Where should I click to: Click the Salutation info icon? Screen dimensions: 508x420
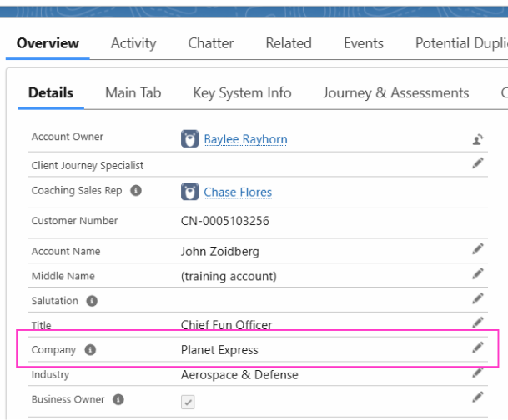(x=92, y=301)
